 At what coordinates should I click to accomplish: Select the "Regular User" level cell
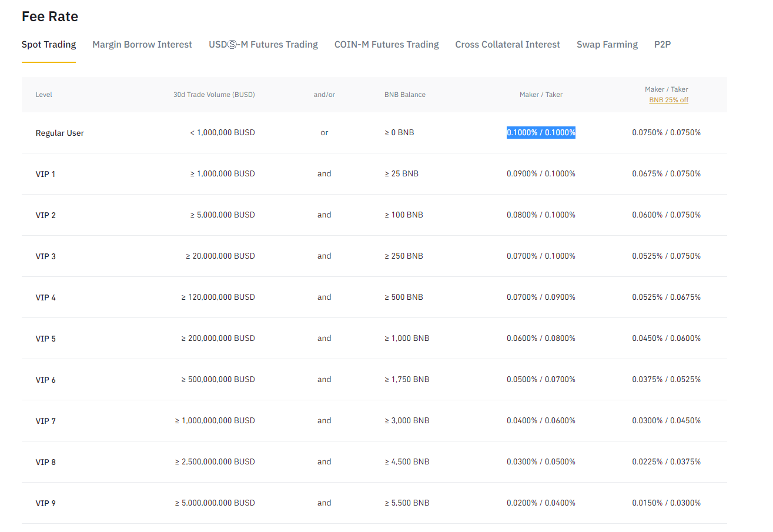tap(60, 133)
